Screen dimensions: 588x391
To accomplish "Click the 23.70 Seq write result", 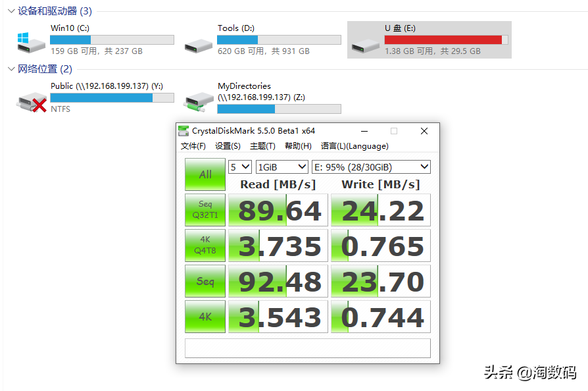I will tap(381, 282).
